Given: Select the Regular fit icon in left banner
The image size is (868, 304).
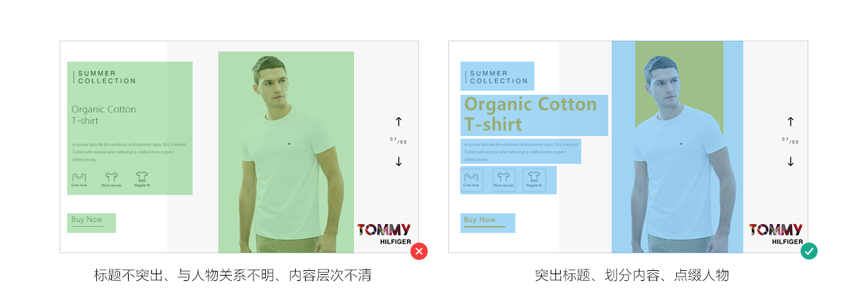Looking at the screenshot, I should pyautogui.click(x=142, y=177).
